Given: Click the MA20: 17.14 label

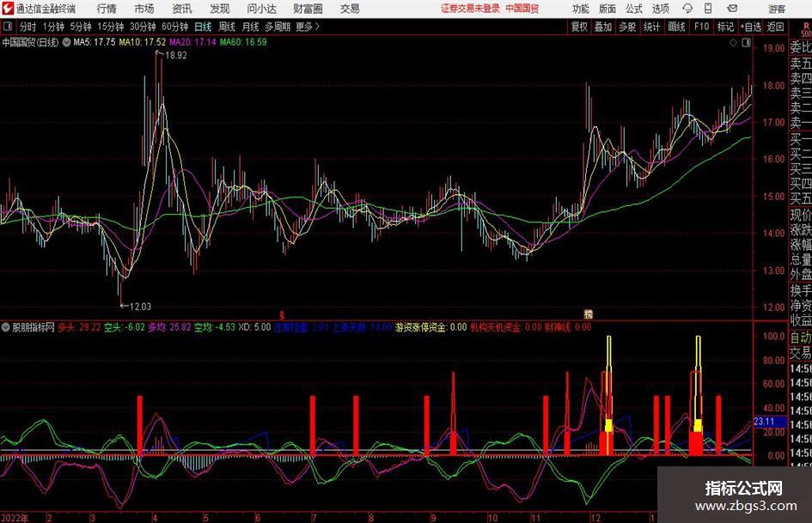Looking at the screenshot, I should point(192,42).
